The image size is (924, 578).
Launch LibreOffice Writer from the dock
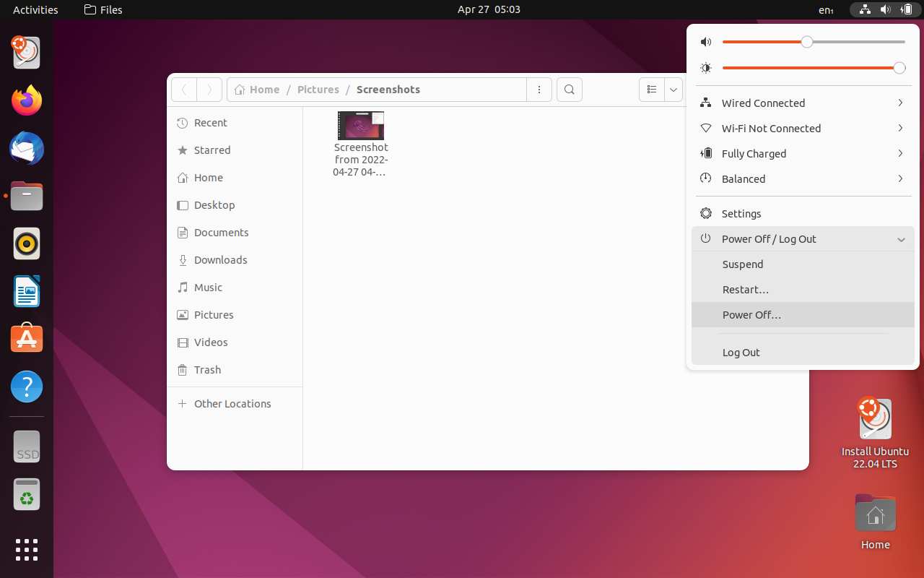click(x=27, y=291)
